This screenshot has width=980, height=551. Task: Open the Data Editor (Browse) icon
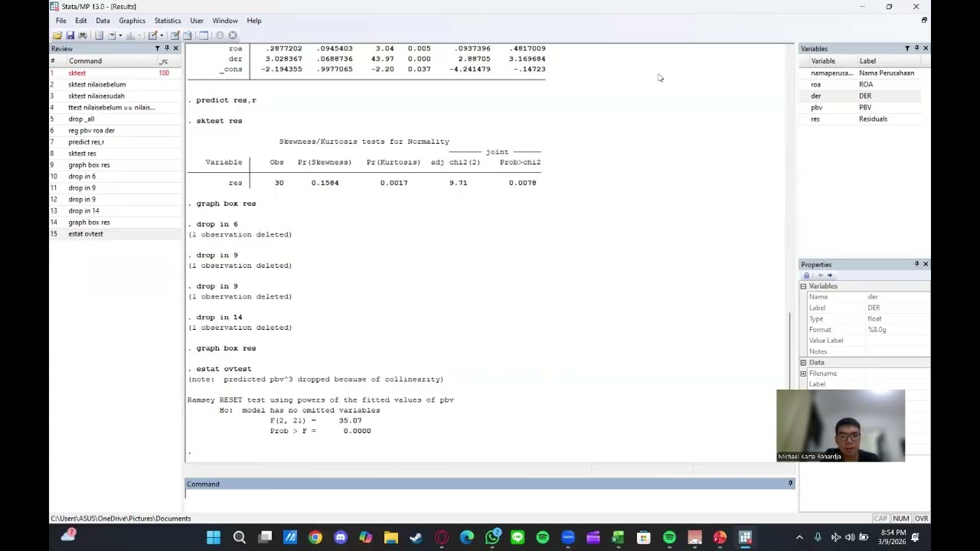(x=187, y=35)
